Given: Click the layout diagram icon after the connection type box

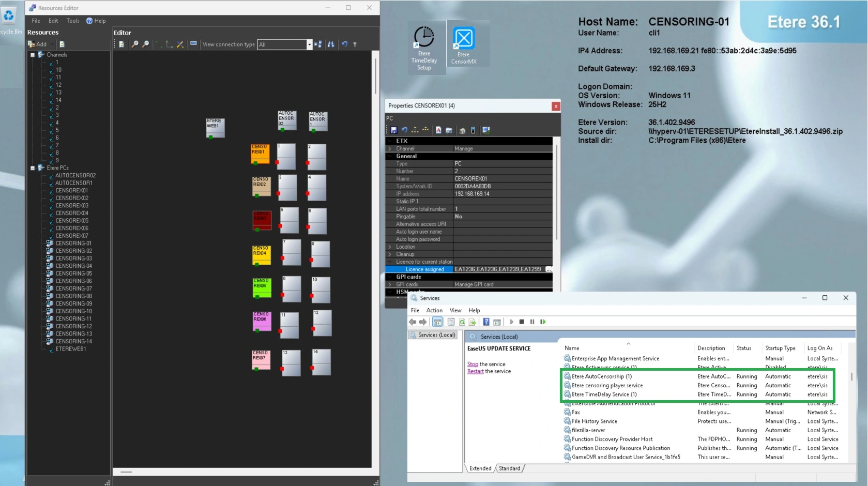Looking at the screenshot, I should (x=318, y=44).
